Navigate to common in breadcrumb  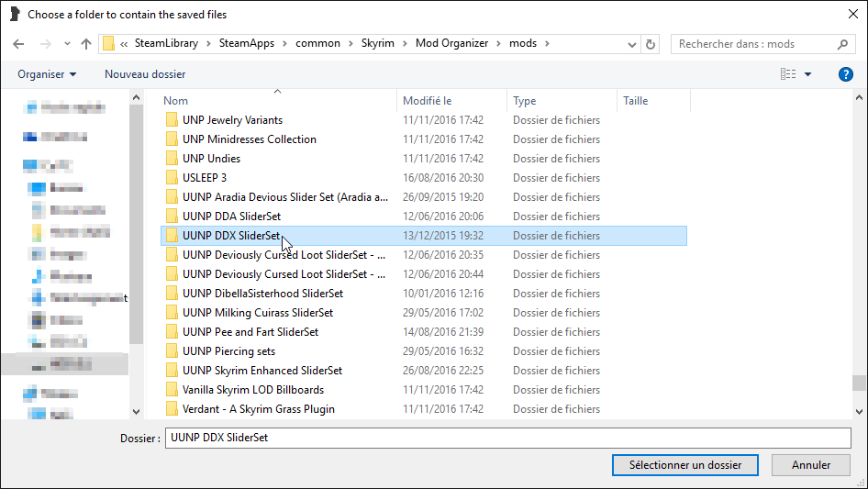click(x=317, y=43)
